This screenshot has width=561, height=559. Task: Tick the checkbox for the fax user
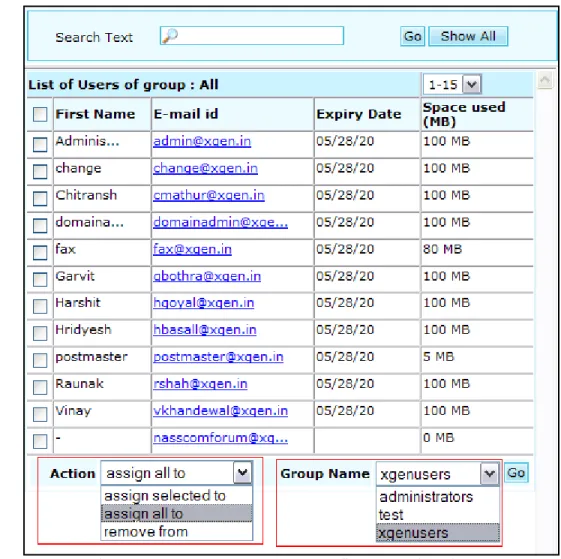pyautogui.click(x=40, y=252)
